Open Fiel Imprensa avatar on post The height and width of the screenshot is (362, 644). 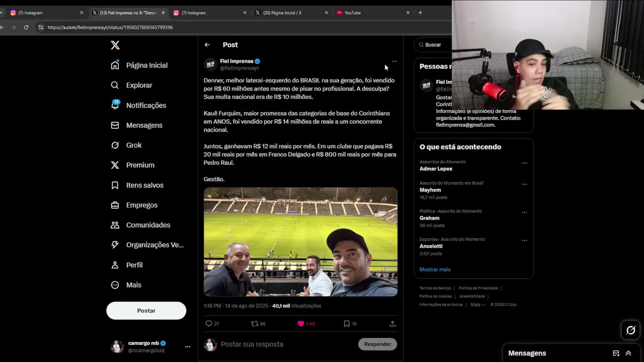210,64
